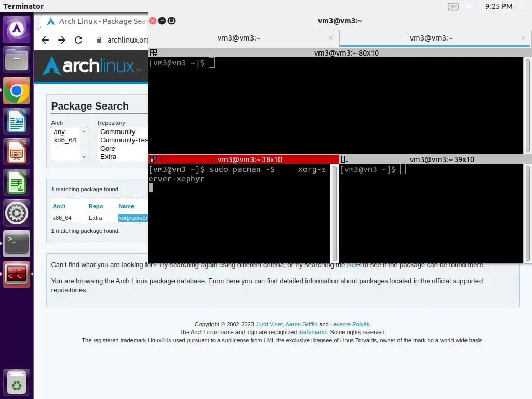
Task: Open the 39x10 terminal group menu icon
Action: click(x=345, y=159)
